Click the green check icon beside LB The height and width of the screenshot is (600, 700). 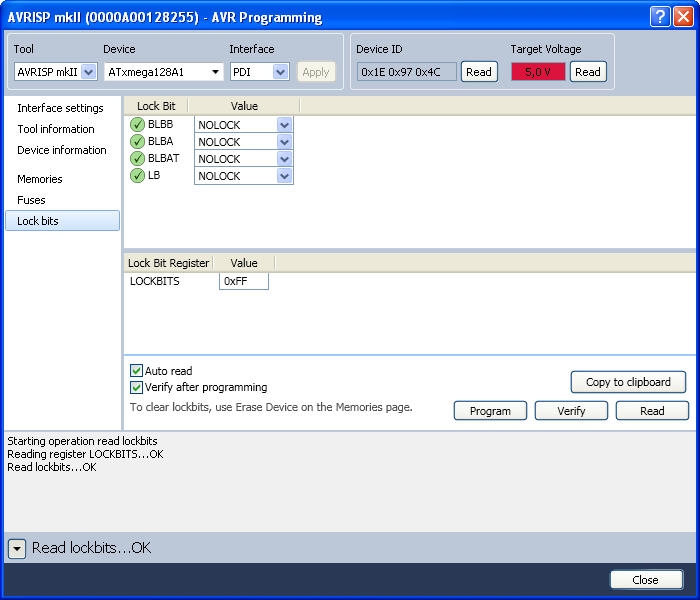point(137,175)
